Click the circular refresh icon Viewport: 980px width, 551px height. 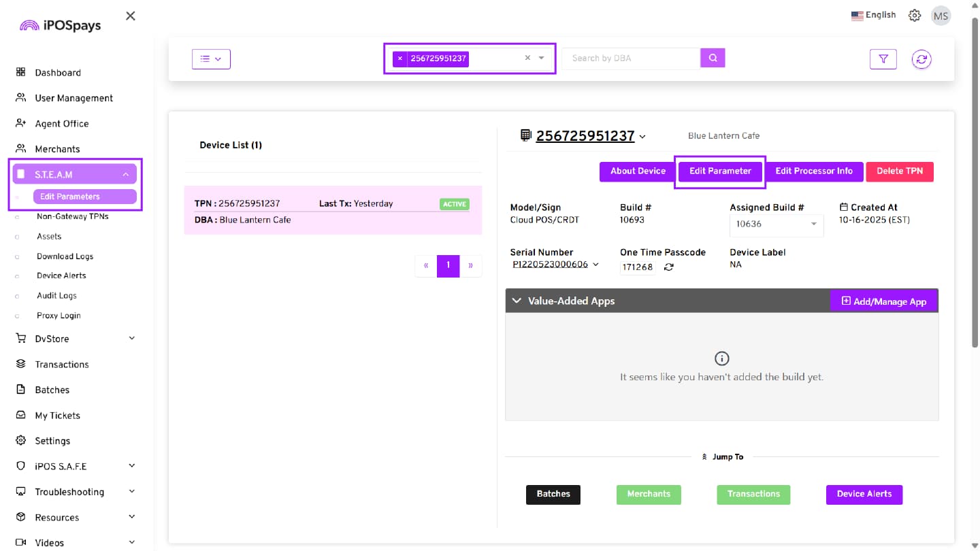[921, 59]
